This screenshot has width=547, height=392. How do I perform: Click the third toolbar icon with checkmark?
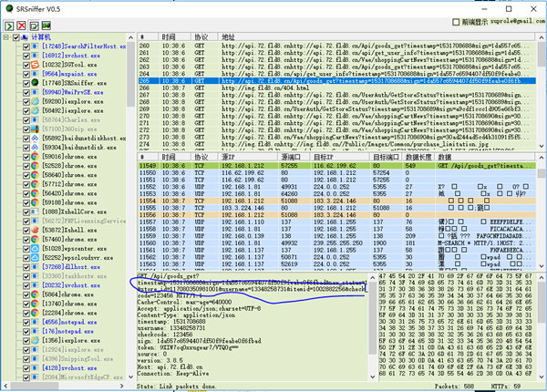coord(35,26)
